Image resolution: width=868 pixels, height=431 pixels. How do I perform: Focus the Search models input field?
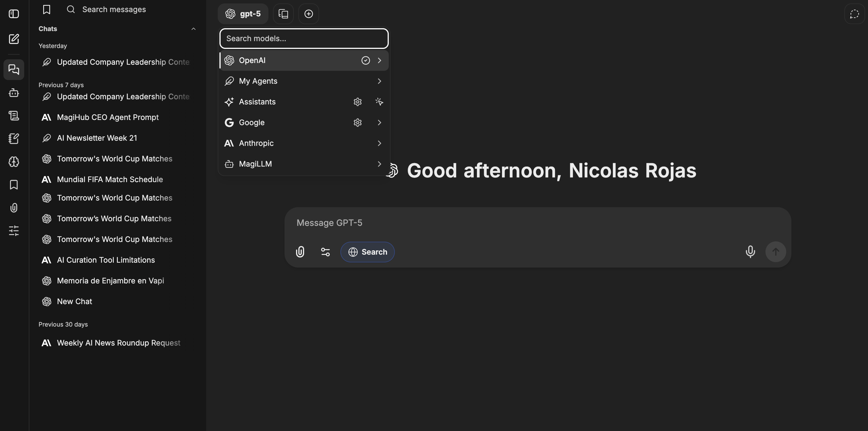pos(304,38)
